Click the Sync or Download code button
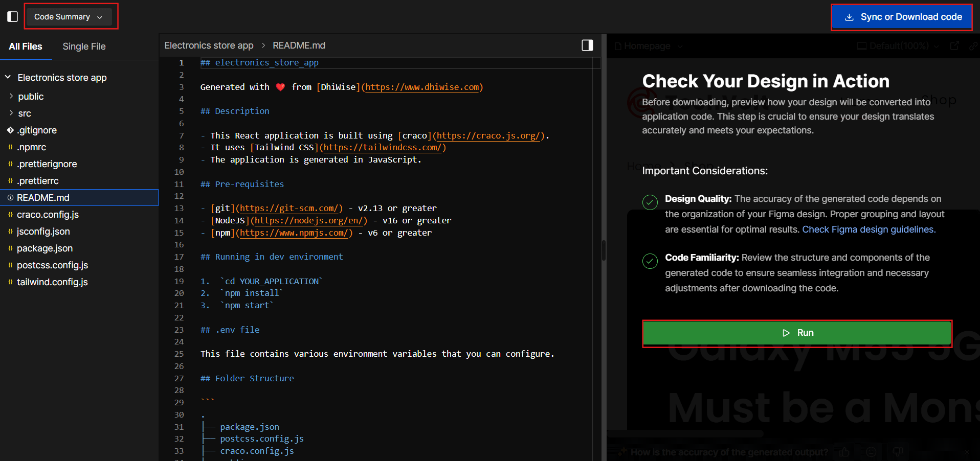Viewport: 980px width, 461px height. coord(902,17)
